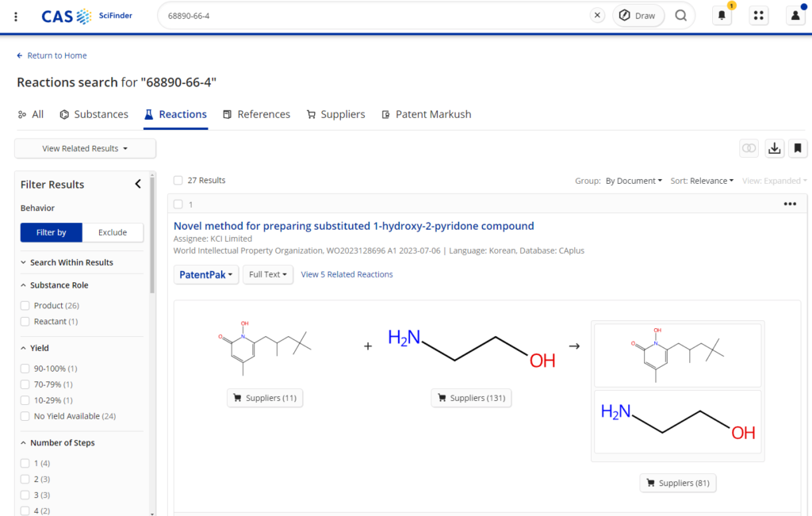The height and width of the screenshot is (516, 812).
Task: Open the apps grid icon
Action: (759, 16)
